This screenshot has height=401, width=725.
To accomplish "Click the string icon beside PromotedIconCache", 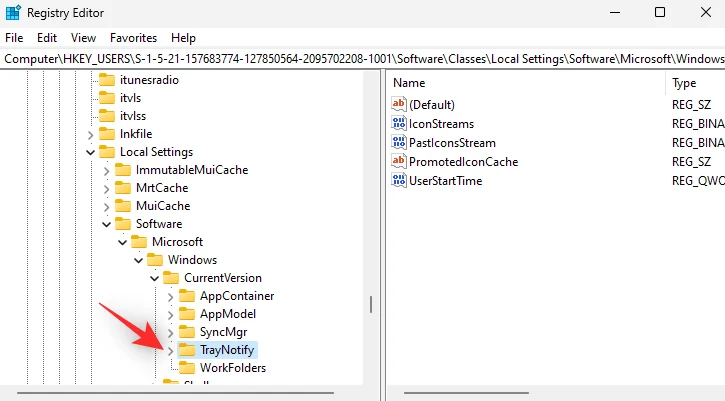I will pyautogui.click(x=400, y=161).
